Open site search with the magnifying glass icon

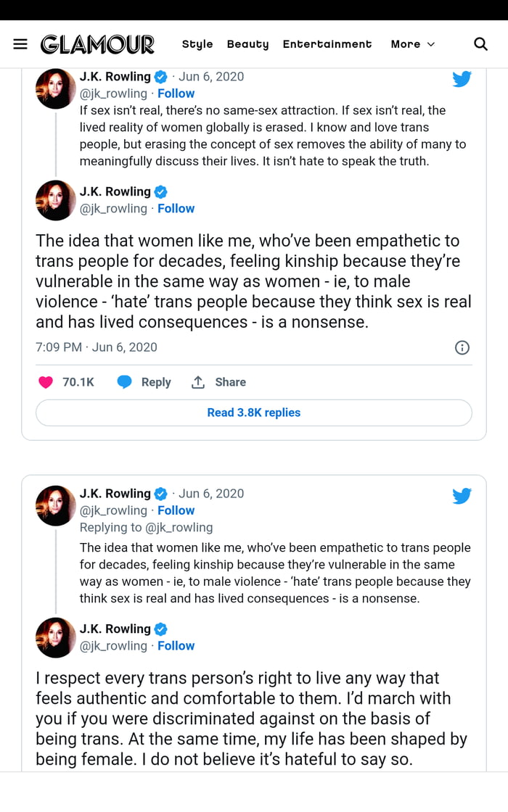pos(480,44)
